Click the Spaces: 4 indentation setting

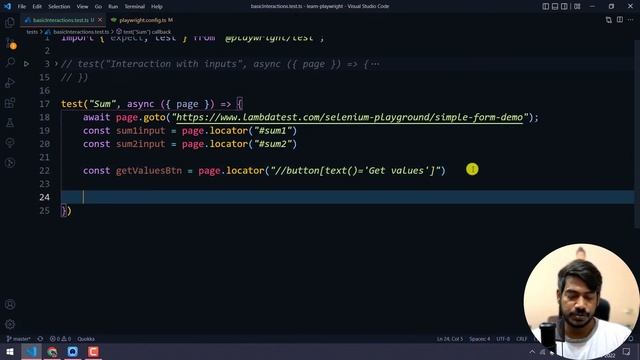tap(480, 339)
